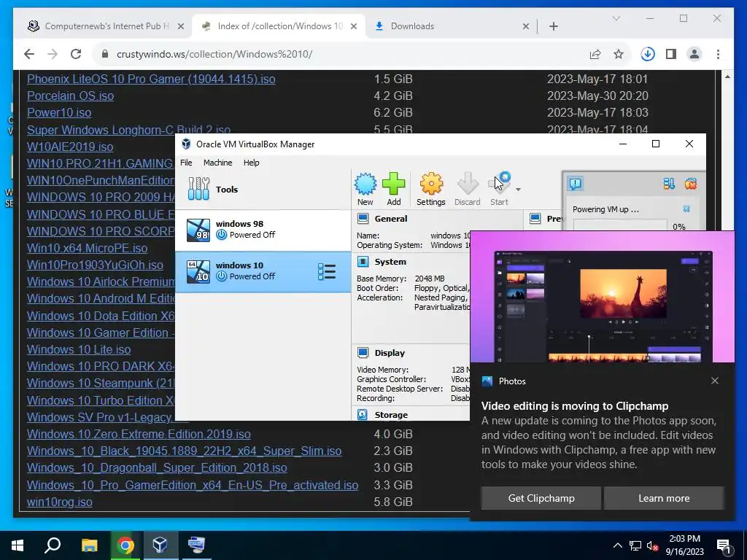Click the VirtualBox taskbar icon
This screenshot has height=560, width=747.
click(160, 545)
